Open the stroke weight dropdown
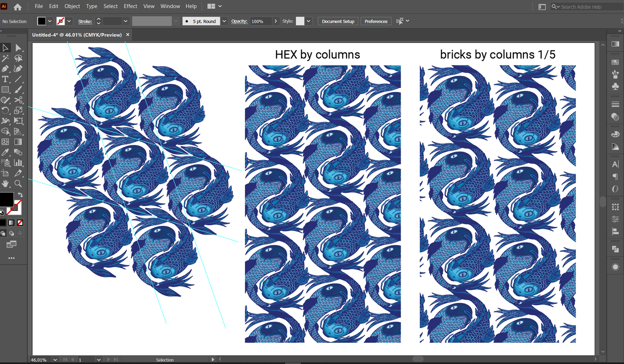 pyautogui.click(x=126, y=21)
